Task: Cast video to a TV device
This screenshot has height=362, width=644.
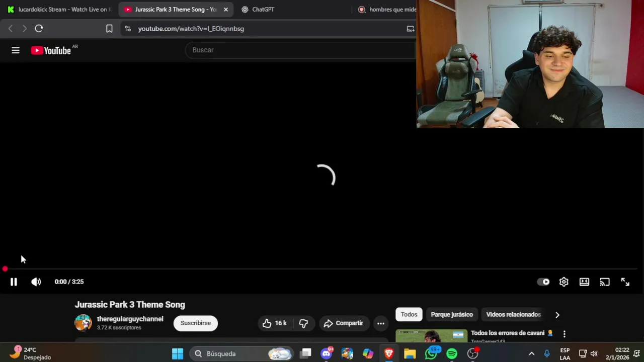Action: 605,282
